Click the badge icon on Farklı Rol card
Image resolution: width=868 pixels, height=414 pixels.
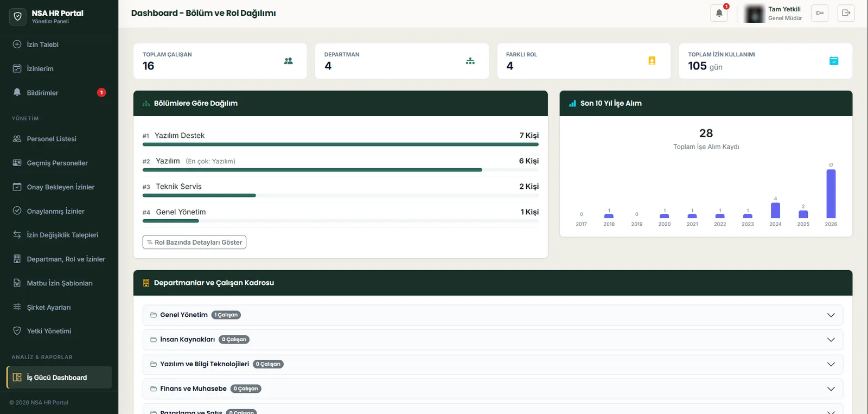coord(652,61)
